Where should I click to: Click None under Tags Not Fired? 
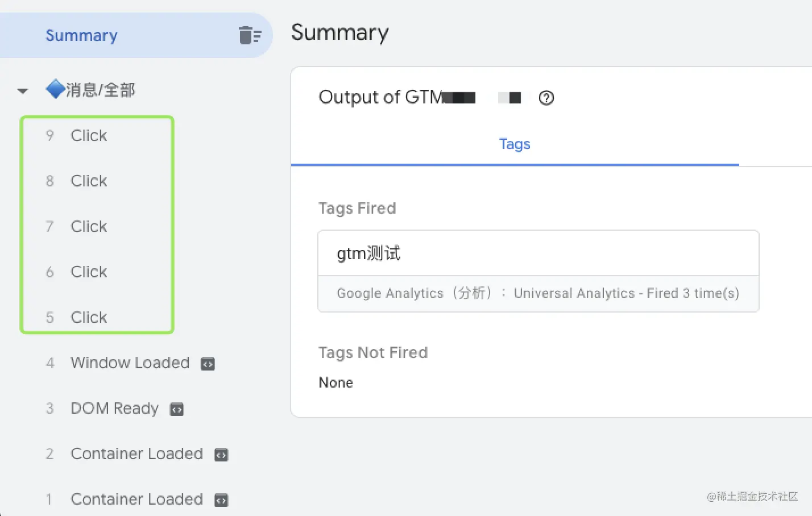click(x=336, y=382)
